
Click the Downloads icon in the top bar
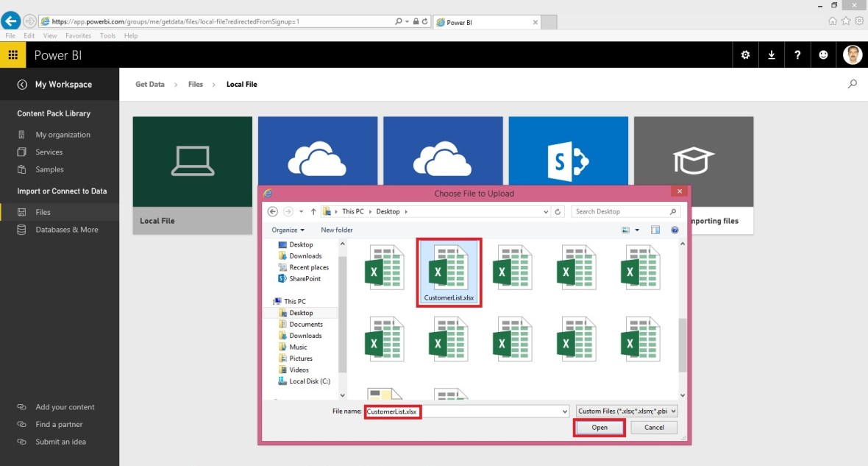(771, 54)
